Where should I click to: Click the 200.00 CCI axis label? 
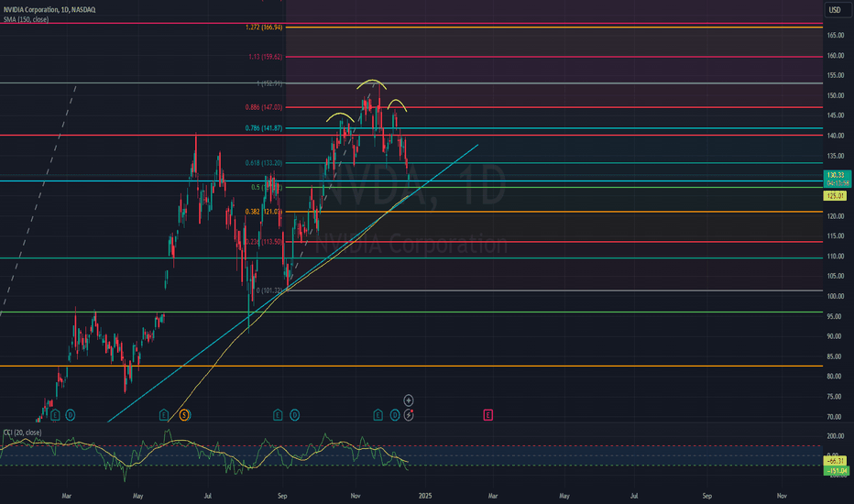pos(835,436)
